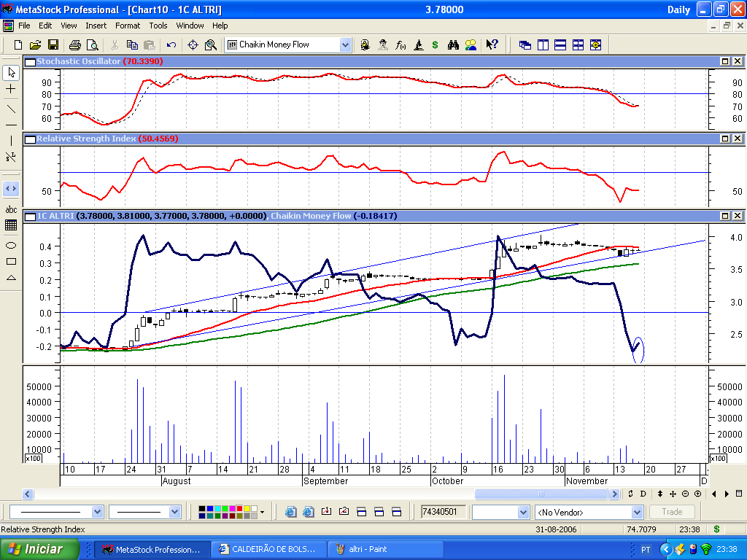Screen dimensions: 747x560
Task: Click the binoculars icon in toolbar
Action: (453, 45)
